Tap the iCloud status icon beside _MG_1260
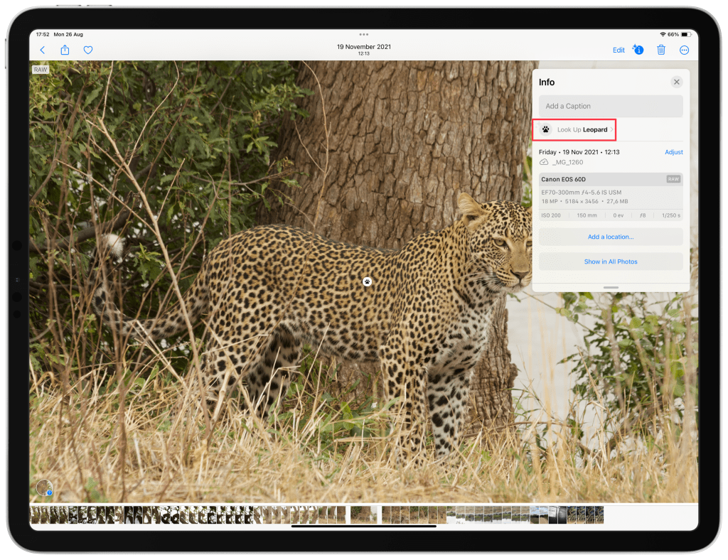 pyautogui.click(x=545, y=162)
